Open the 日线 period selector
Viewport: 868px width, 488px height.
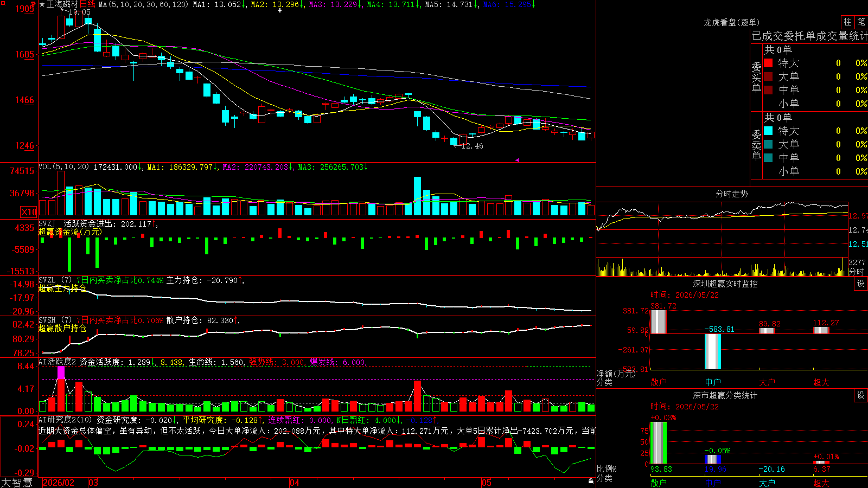click(x=87, y=4)
